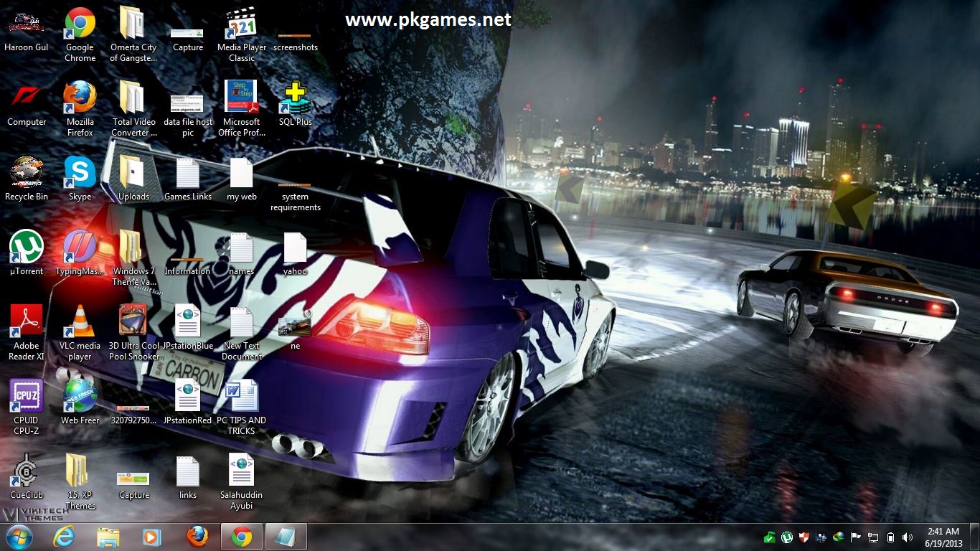Select the Recycle Bin icon
980x551 pixels.
[27, 179]
